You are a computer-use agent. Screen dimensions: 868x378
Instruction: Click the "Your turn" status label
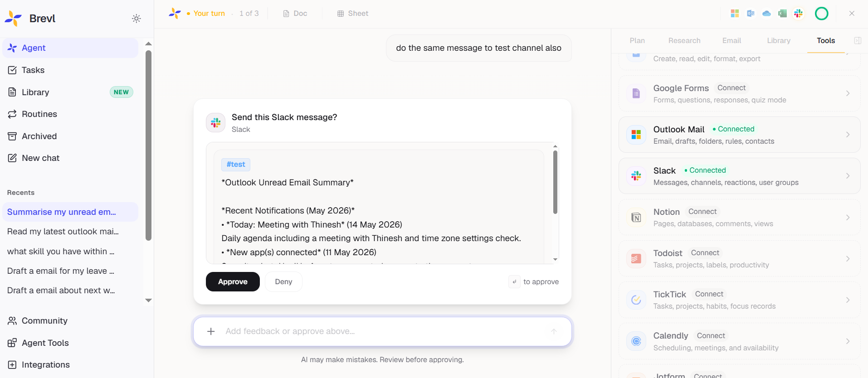[x=209, y=14]
